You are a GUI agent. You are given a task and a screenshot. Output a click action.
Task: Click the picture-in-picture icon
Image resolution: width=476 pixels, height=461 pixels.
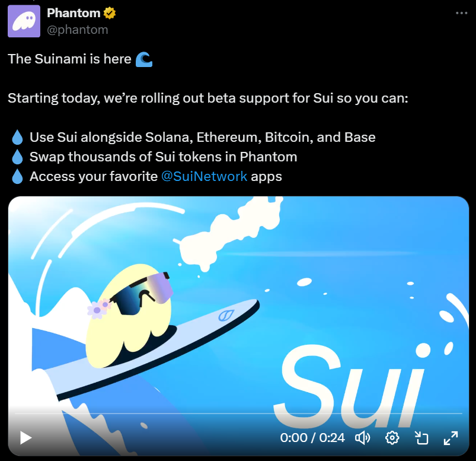click(x=421, y=438)
